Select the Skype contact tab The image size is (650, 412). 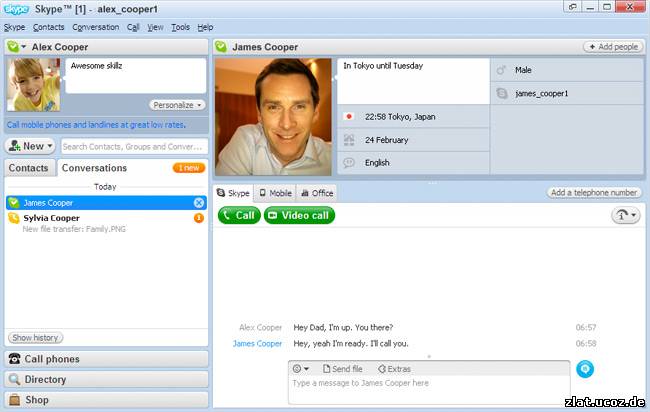click(233, 193)
